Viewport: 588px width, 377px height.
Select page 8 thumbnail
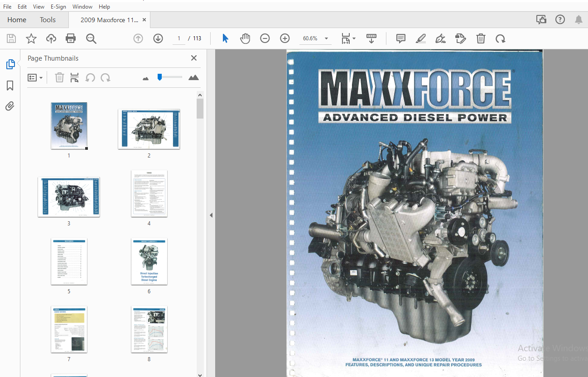click(x=149, y=329)
